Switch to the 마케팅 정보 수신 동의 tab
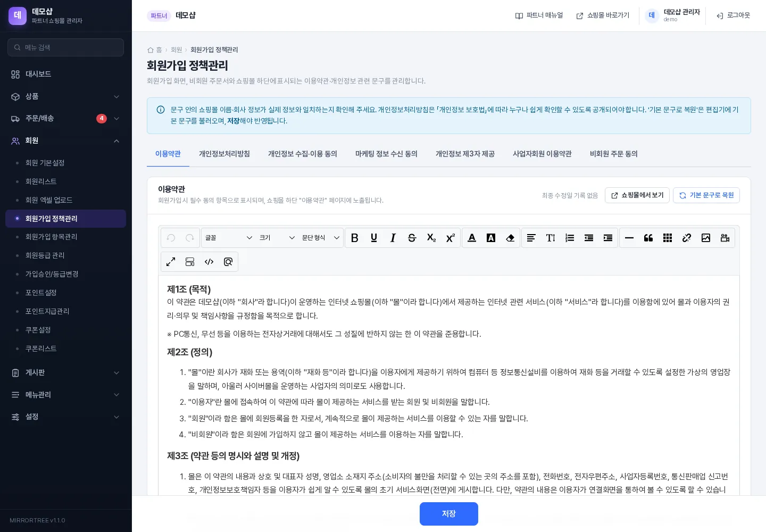 pyautogui.click(x=386, y=154)
